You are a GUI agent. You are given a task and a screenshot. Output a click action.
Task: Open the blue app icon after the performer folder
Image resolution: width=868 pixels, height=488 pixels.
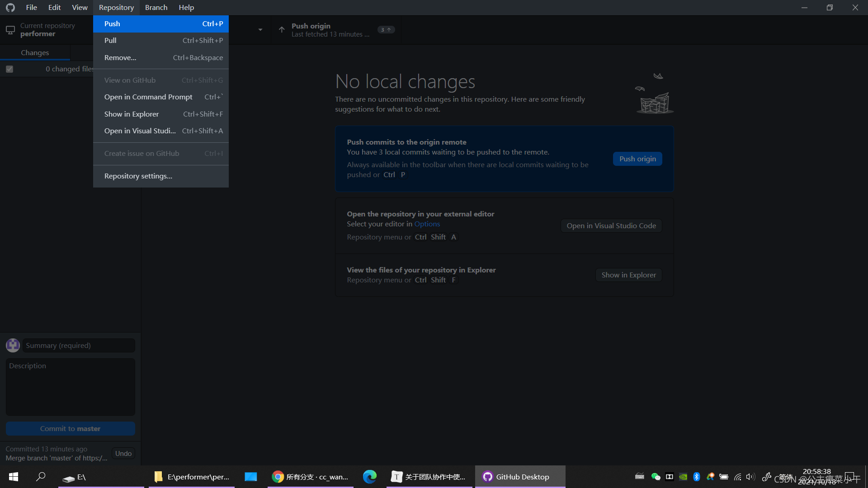tap(251, 477)
